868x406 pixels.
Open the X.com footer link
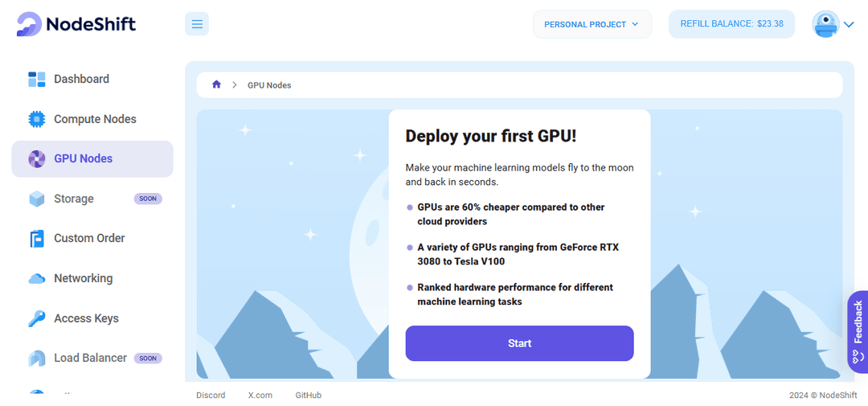(260, 396)
